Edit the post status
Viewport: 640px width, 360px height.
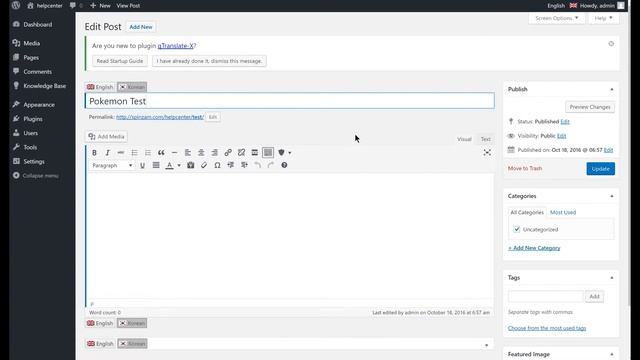coord(565,122)
